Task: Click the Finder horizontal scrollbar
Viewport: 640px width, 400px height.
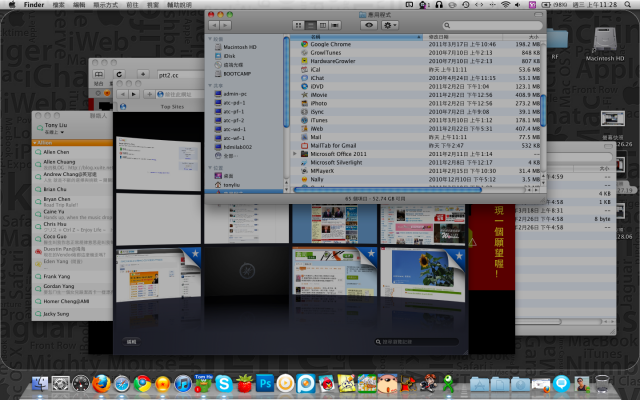Action: (x=387, y=190)
